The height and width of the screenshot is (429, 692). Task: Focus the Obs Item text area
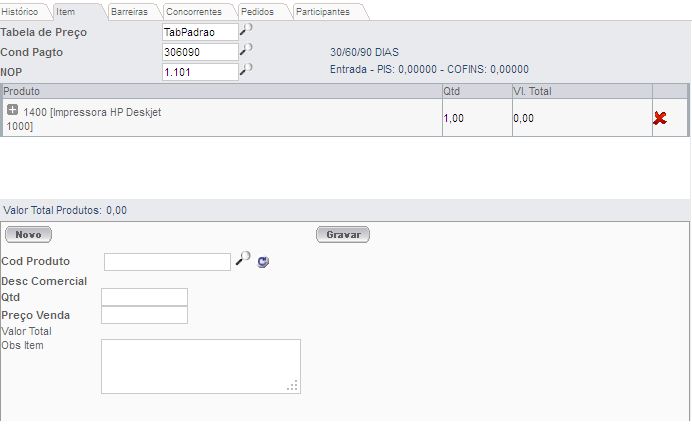(x=201, y=366)
